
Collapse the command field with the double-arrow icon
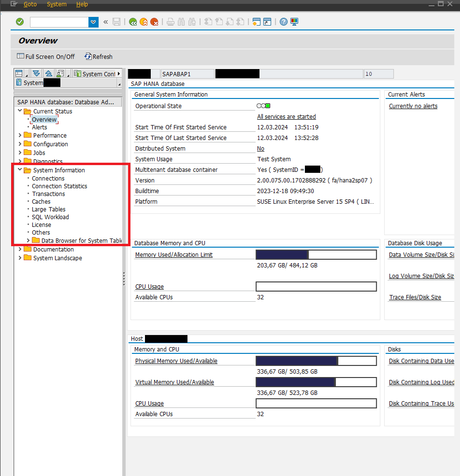(x=105, y=22)
